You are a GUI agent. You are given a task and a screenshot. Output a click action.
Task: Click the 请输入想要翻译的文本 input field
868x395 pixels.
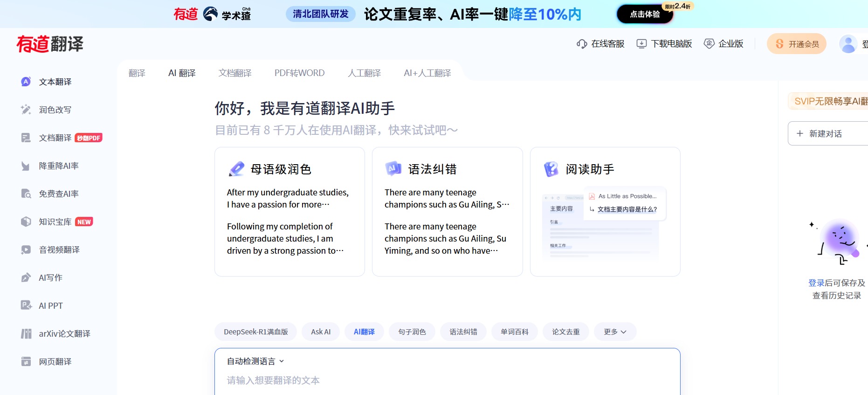click(447, 381)
